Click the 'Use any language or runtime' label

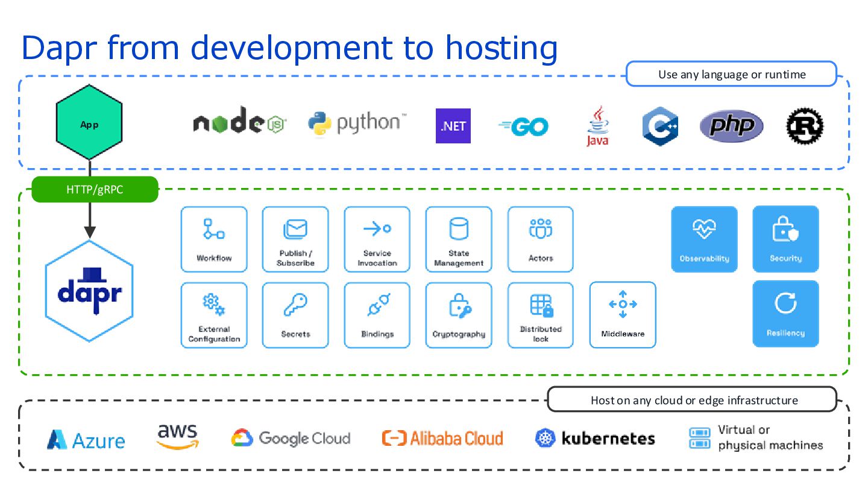[732, 74]
